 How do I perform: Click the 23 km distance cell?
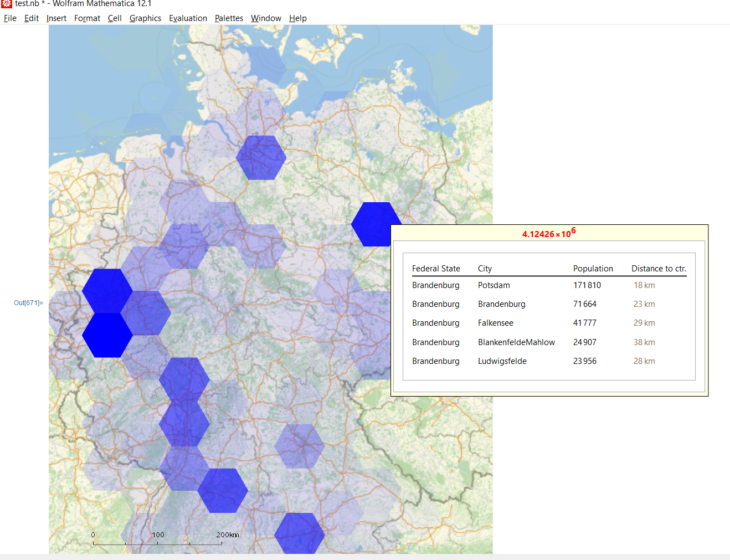coord(644,304)
